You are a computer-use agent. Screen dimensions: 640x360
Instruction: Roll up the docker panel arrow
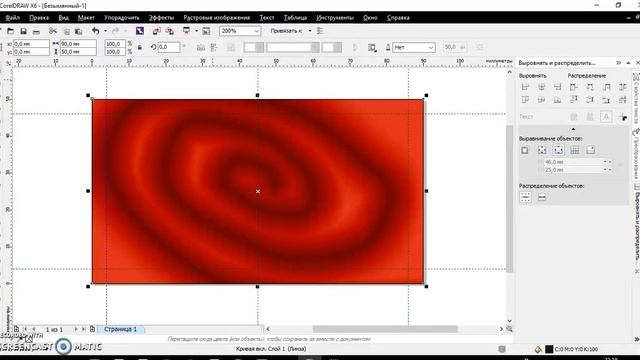click(628, 63)
